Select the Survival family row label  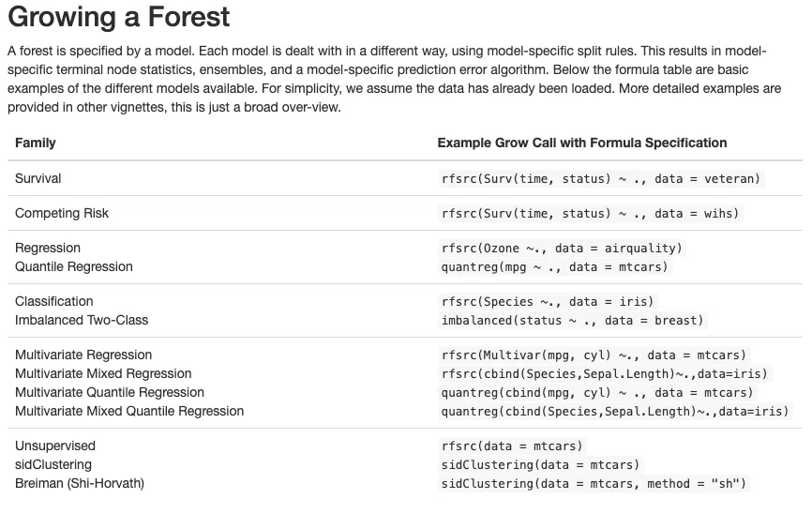[x=38, y=178]
